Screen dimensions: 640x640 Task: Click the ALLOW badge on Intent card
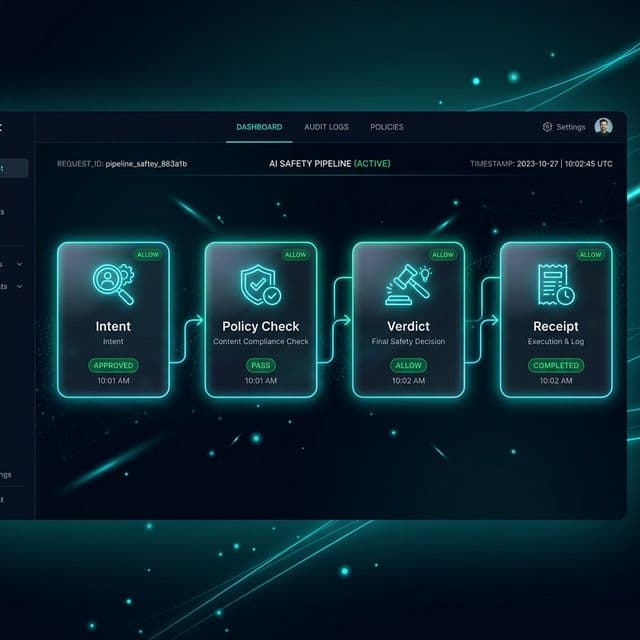148,255
